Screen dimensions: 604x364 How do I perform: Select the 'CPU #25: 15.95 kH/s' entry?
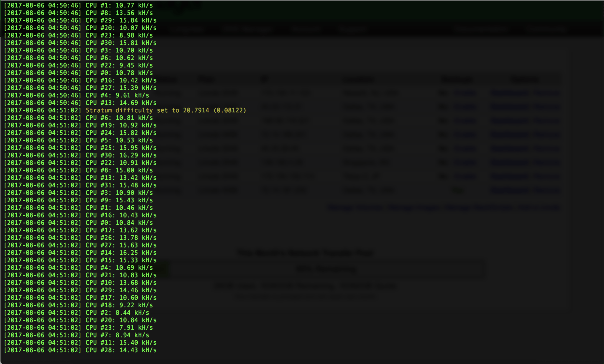pyautogui.click(x=80, y=148)
